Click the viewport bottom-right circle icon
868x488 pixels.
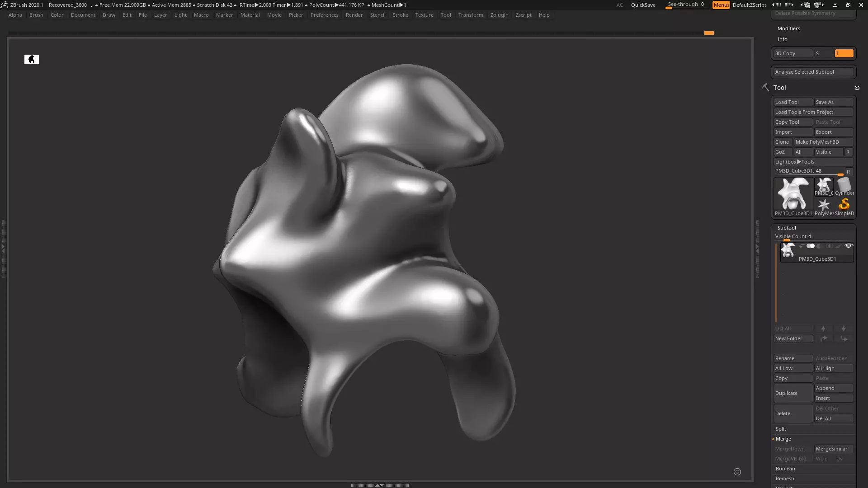pyautogui.click(x=737, y=472)
